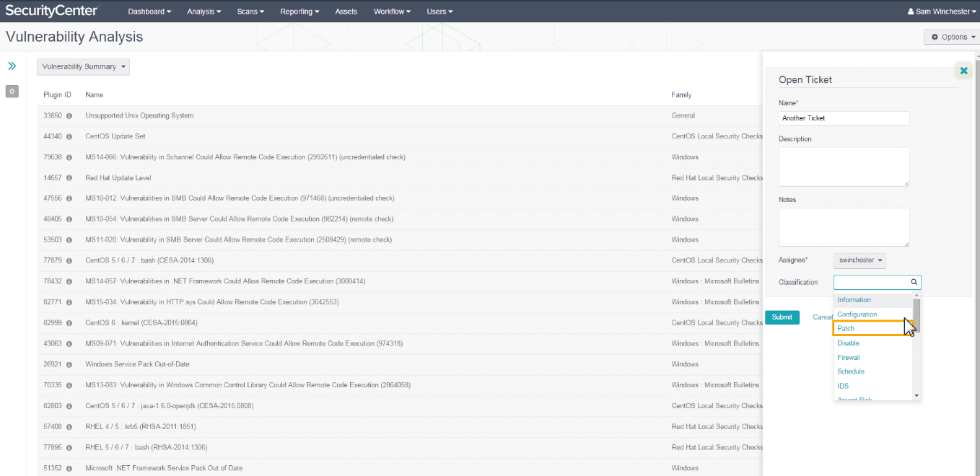980x476 pixels.
Task: Go home via the SecurityCenter logo
Action: coord(52,11)
